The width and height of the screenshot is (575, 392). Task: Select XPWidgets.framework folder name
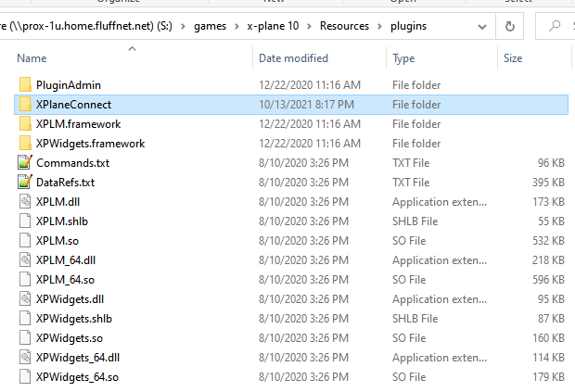[90, 144]
